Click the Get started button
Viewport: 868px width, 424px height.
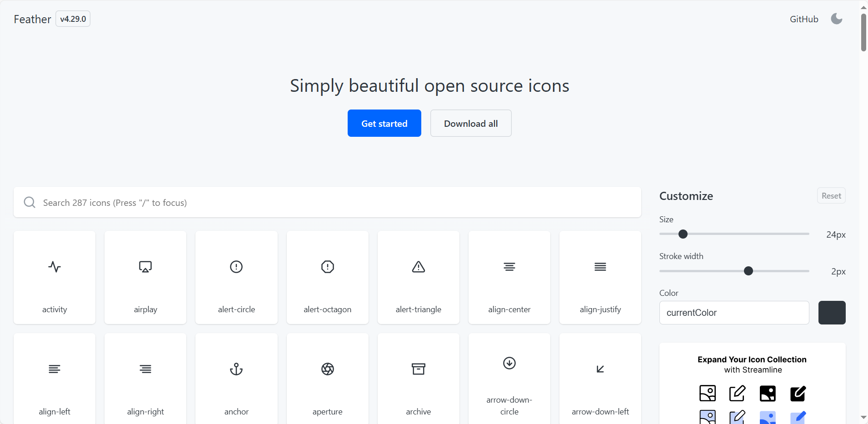click(x=384, y=123)
